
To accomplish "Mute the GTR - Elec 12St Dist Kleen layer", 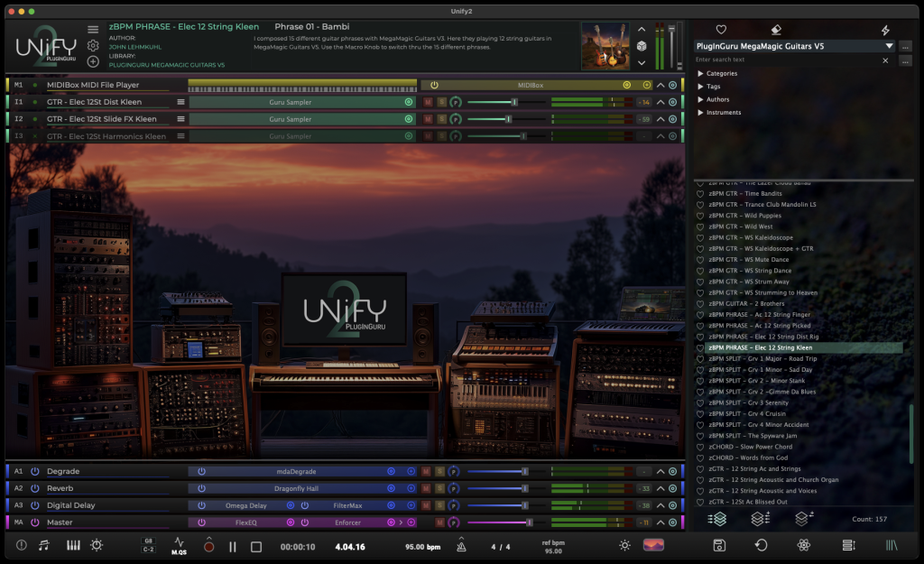I will point(428,102).
